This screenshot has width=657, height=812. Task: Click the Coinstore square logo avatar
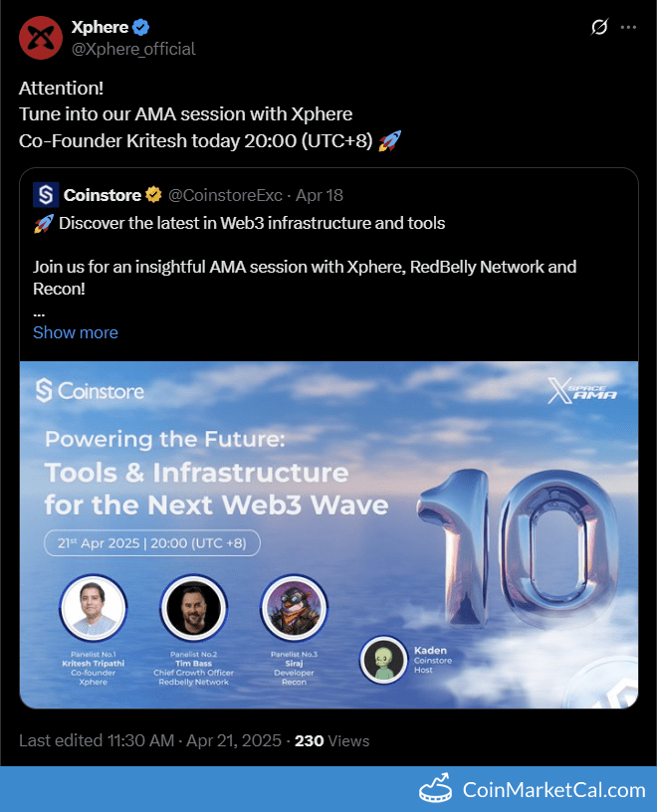click(x=46, y=194)
